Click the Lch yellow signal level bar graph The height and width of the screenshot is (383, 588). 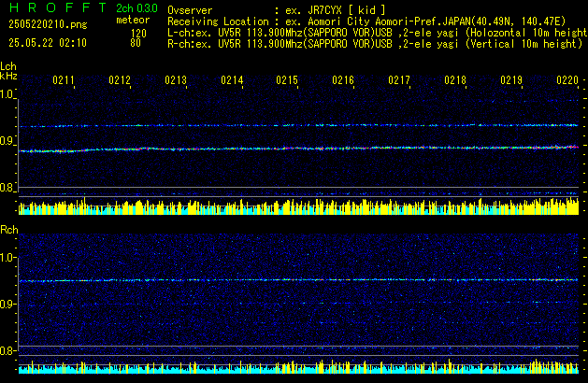click(x=298, y=206)
